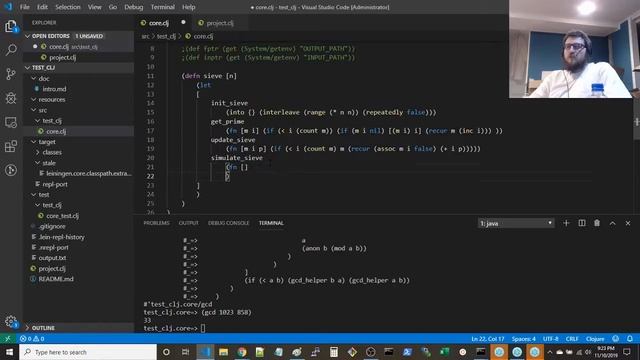This screenshot has height=360, width=640.
Task: Click the terminal prompt input line
Action: coord(203,328)
